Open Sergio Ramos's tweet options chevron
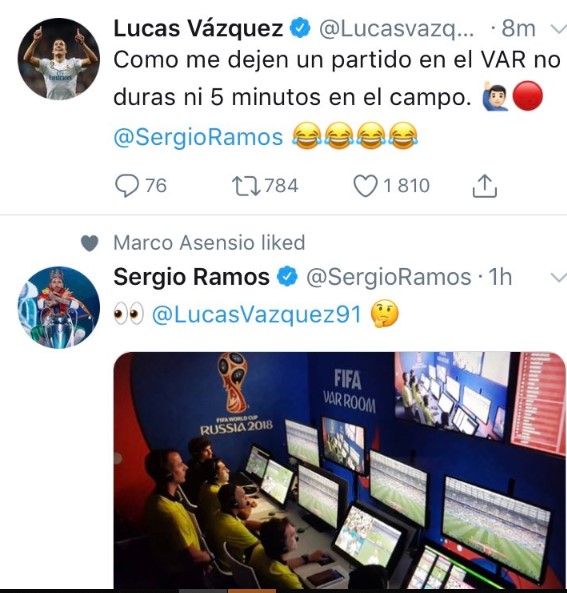Screen dimensions: 567x593 [x=558, y=278]
